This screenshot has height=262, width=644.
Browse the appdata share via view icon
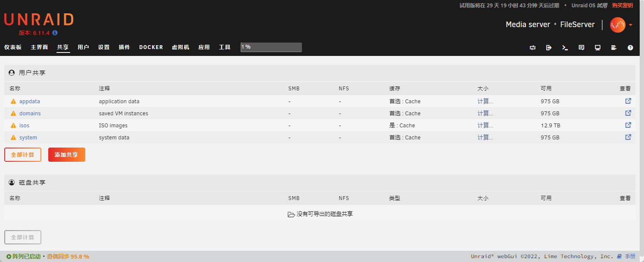point(628,101)
